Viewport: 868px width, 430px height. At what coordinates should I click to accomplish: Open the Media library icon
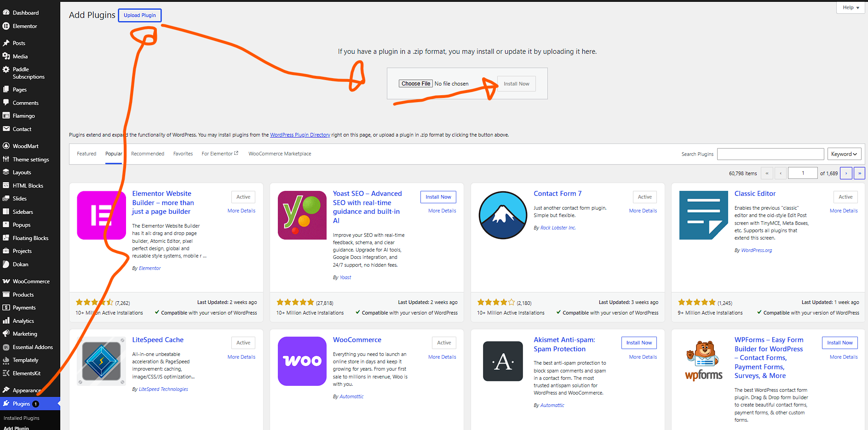pos(6,56)
